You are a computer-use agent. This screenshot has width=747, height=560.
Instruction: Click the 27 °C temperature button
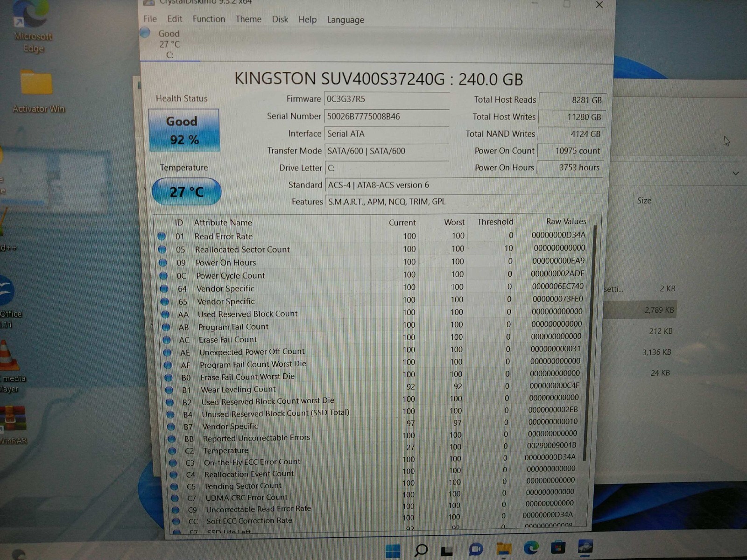187,192
